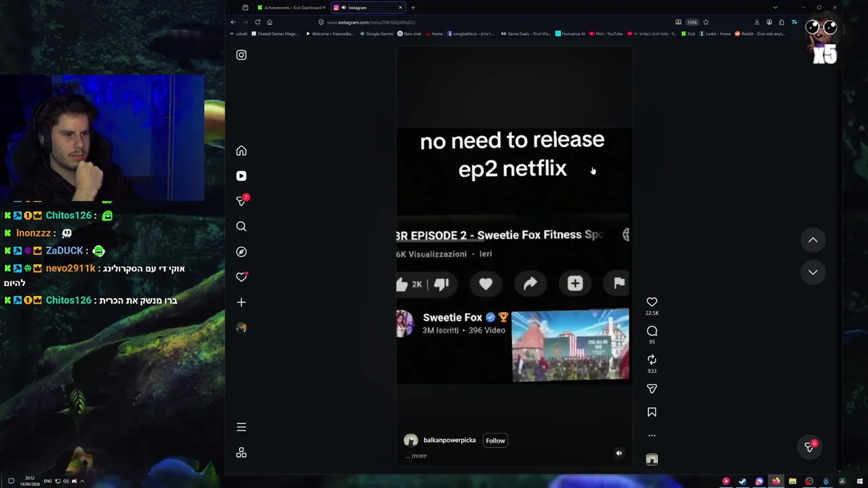This screenshot has width=868, height=488.
Task: Click Instagram logo at top left
Action: (241, 55)
